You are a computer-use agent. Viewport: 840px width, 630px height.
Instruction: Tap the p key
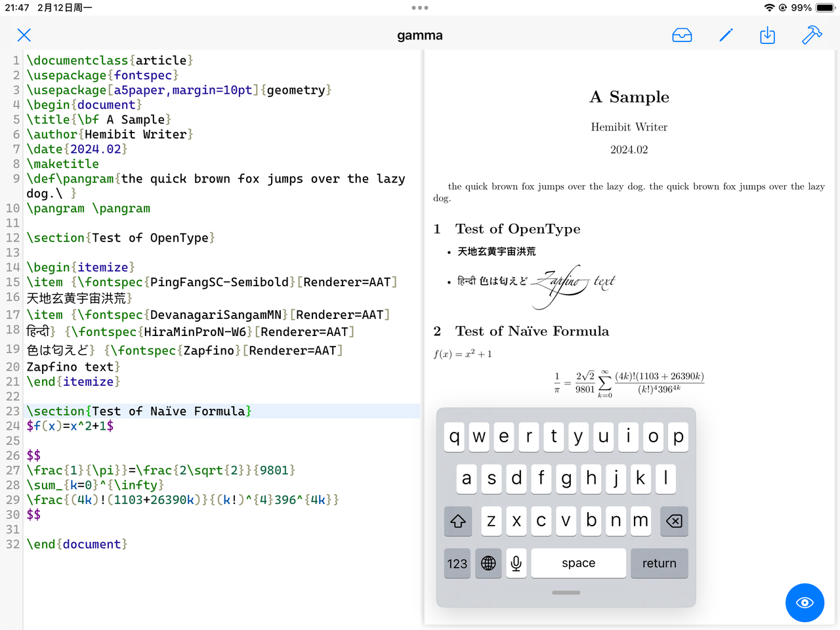click(678, 436)
